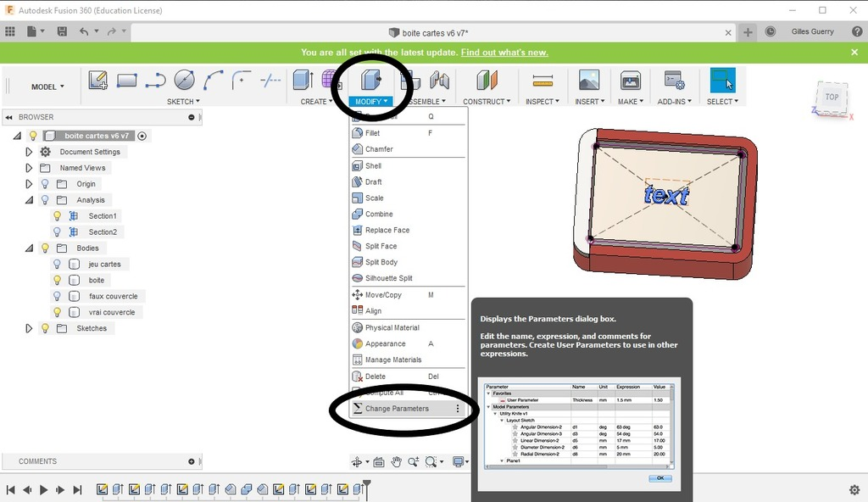This screenshot has width=868, height=502.
Task: Redo using the forward arrow icon
Action: pos(111,31)
